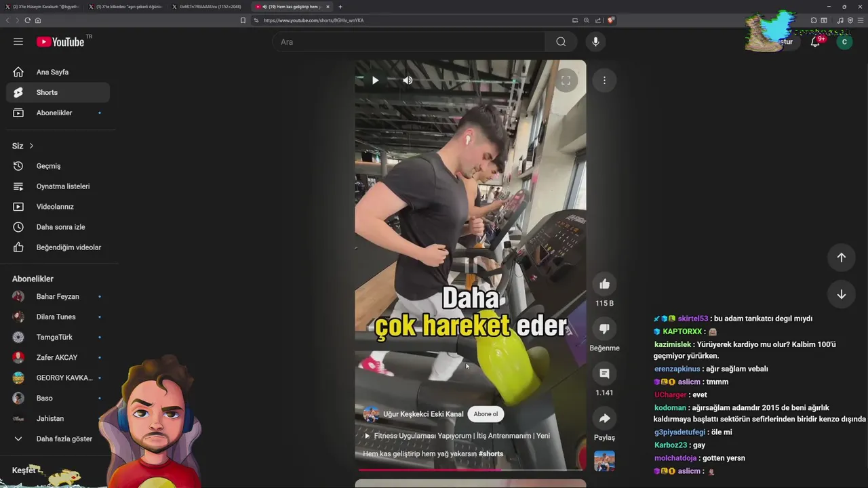The image size is (868, 488).
Task: Open the Fitness Uygulaması Yapıyorum linked video
Action: click(458, 436)
